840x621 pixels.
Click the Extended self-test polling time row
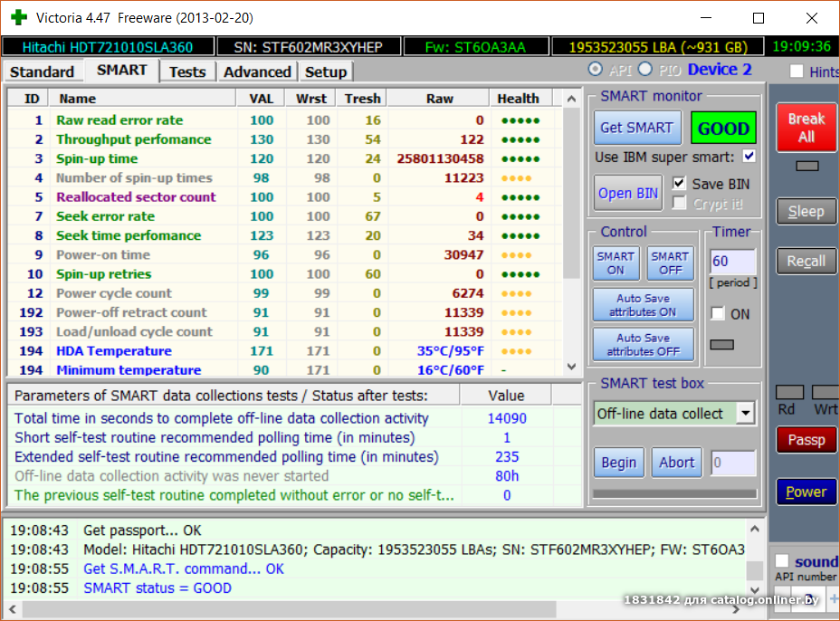(294, 457)
